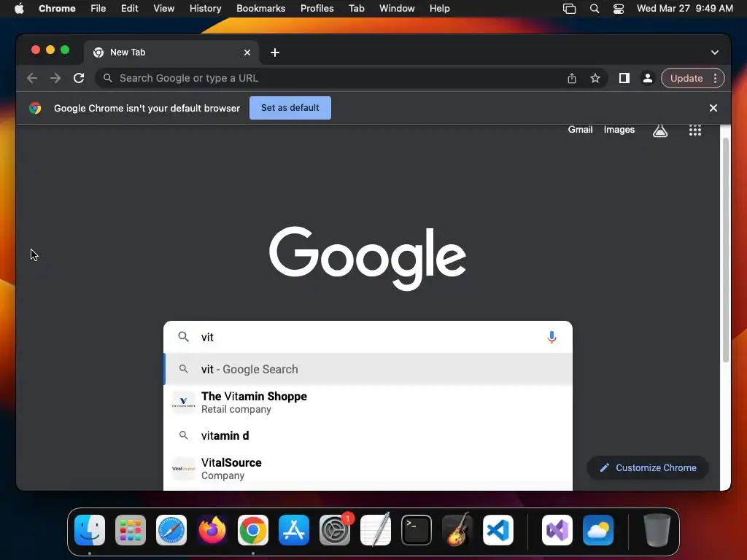Open the View menu

164,9
